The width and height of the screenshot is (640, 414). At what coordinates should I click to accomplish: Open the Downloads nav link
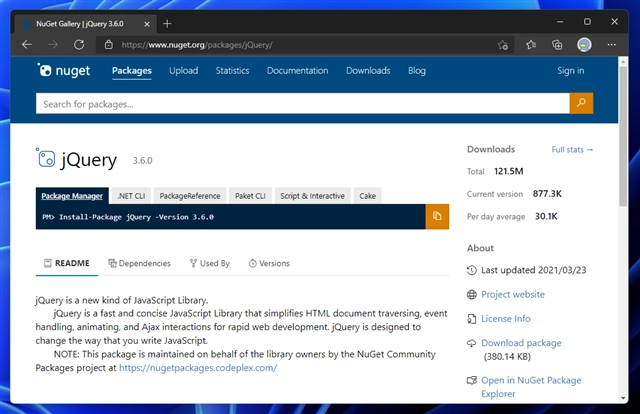[x=368, y=71]
